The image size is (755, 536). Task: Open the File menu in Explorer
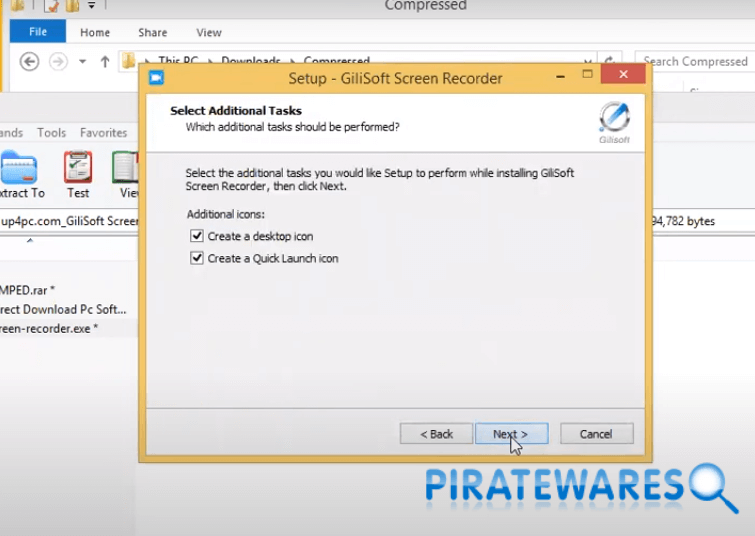[38, 32]
